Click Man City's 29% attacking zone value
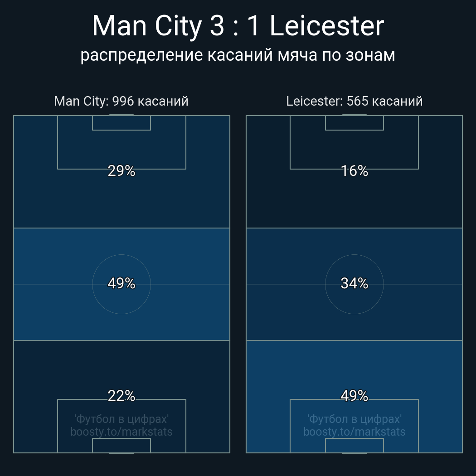Viewport: 476px width, 476px height. 121,171
